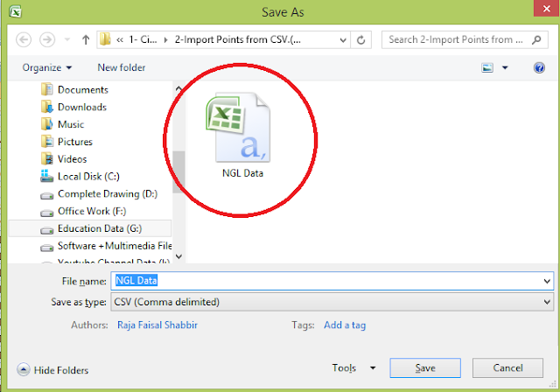The width and height of the screenshot is (560, 392).
Task: Click the Back navigation arrow
Action: coord(24,39)
